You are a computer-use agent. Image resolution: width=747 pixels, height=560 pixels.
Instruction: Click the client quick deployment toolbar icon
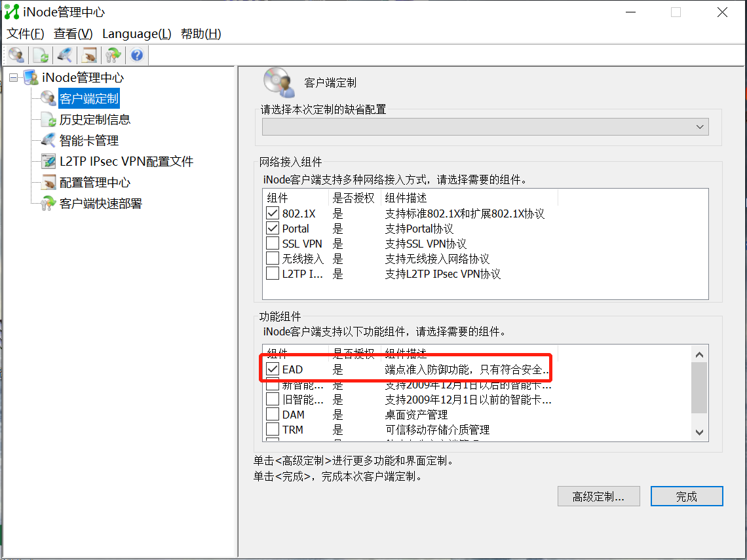tap(113, 55)
